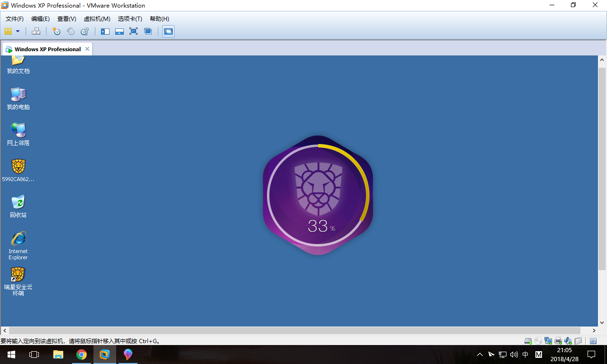The width and height of the screenshot is (607, 364).
Task: Click the guest view horizontal scrollbar
Action: click(x=294, y=330)
